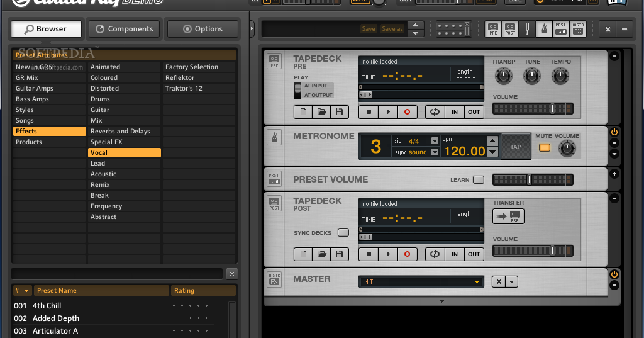644x338 pixels.
Task: Adjust Preset Volume slider
Action: 533,179
